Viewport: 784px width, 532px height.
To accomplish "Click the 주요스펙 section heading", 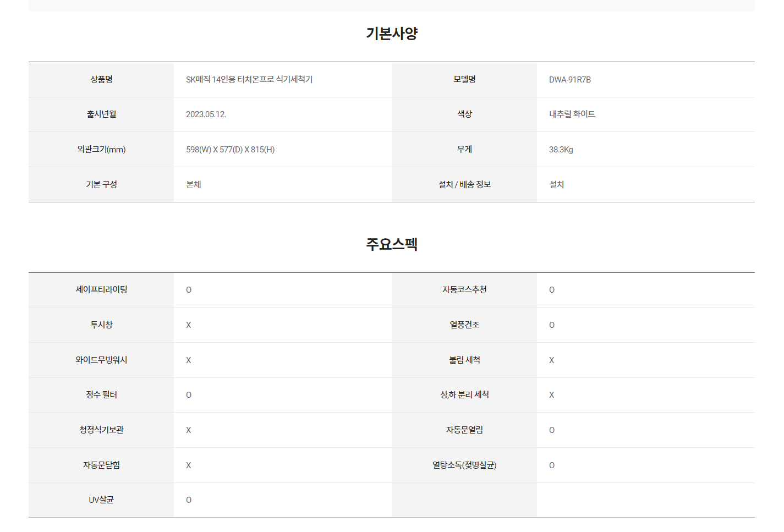I will click(x=392, y=244).
